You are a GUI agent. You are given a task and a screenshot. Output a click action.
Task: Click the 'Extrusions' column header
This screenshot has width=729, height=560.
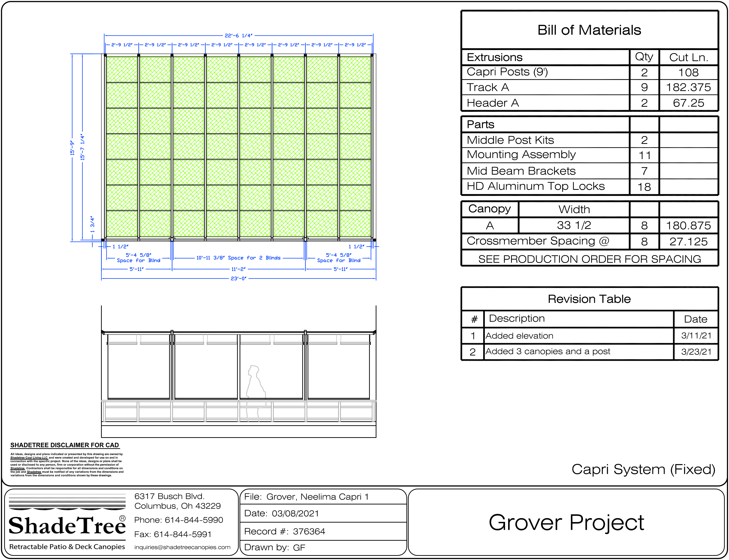(x=494, y=57)
